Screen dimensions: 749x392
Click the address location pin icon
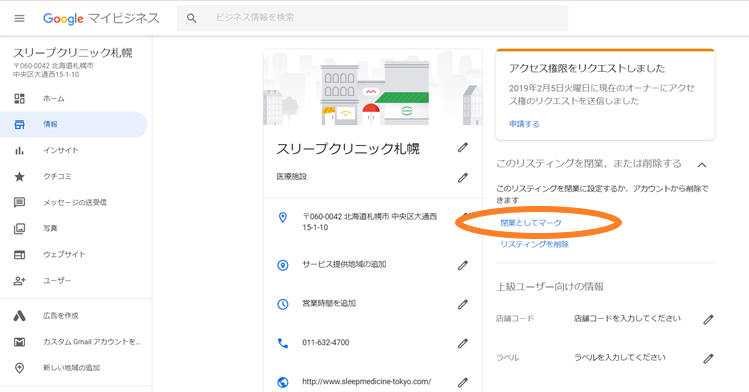click(283, 218)
